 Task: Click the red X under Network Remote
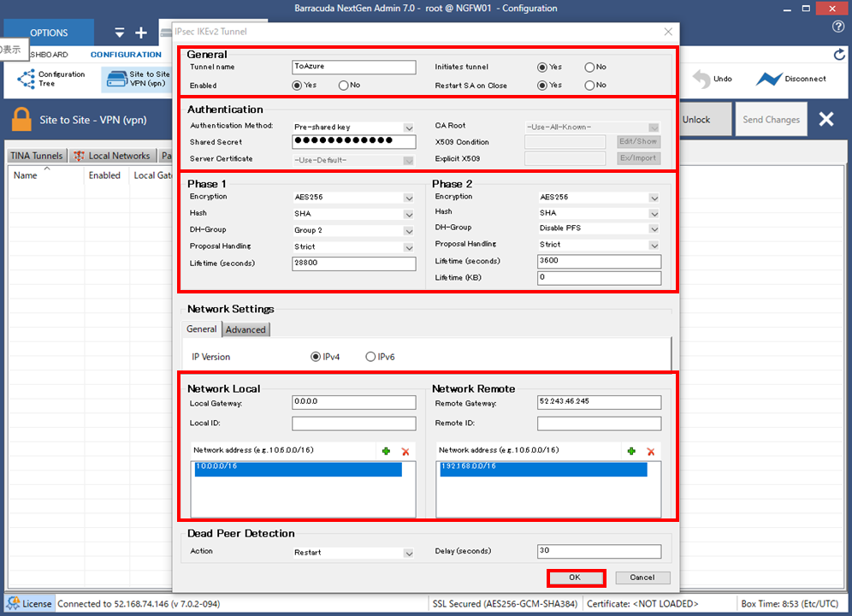[651, 451]
